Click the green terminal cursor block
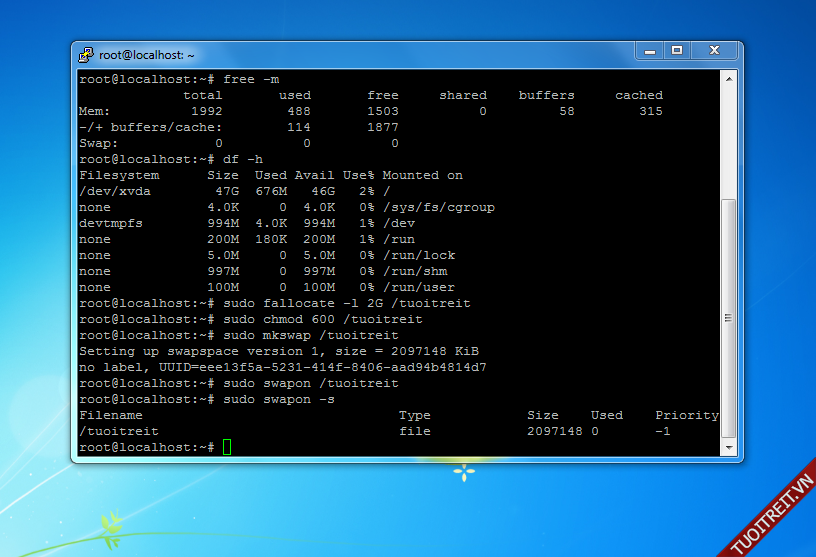 click(227, 447)
